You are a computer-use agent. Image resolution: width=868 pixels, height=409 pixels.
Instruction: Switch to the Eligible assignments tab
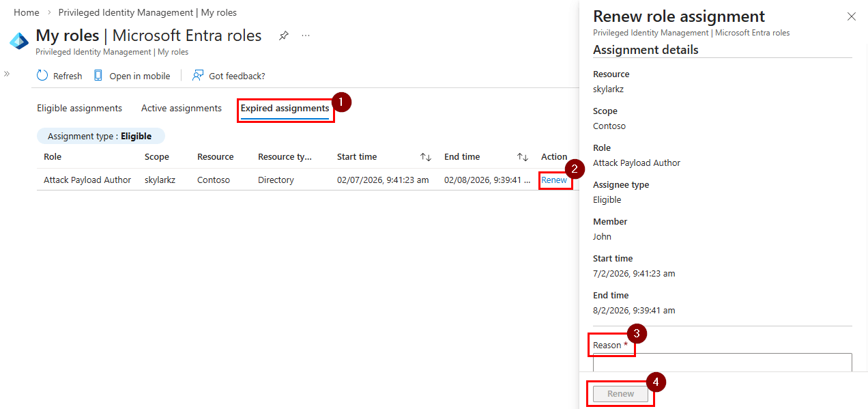click(x=78, y=108)
